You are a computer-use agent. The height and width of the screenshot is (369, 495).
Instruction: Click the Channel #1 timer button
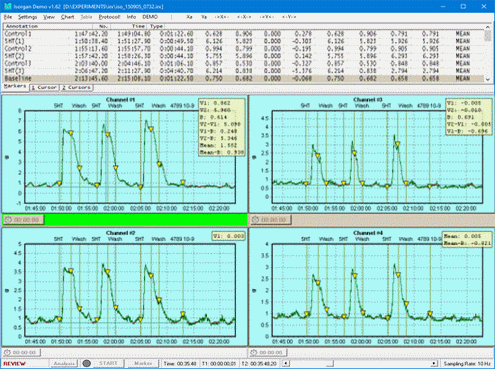point(23,220)
